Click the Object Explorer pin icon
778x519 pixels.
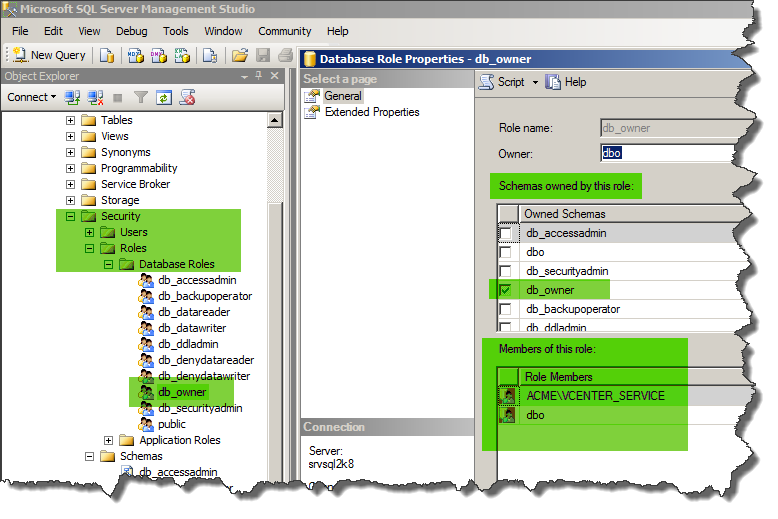(x=259, y=75)
